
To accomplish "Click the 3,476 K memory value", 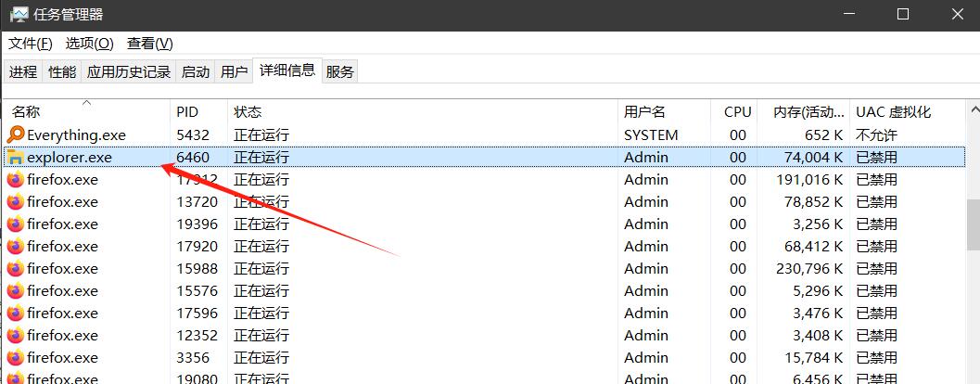I will click(x=820, y=314).
